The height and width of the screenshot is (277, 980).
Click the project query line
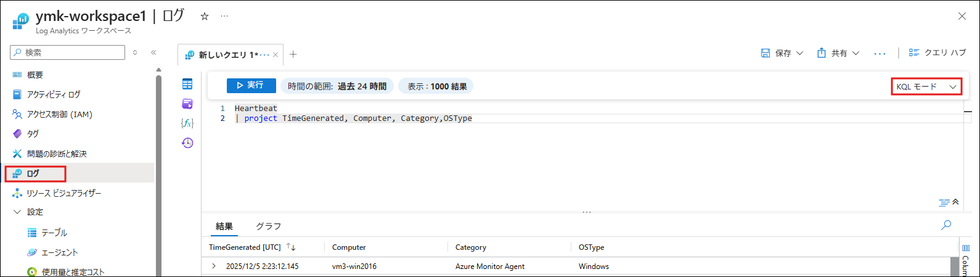tap(353, 118)
